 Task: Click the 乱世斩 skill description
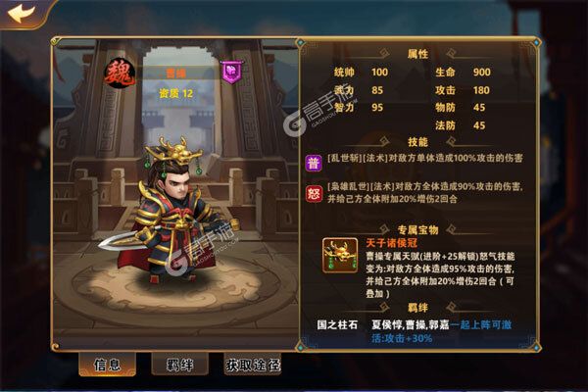(425, 158)
